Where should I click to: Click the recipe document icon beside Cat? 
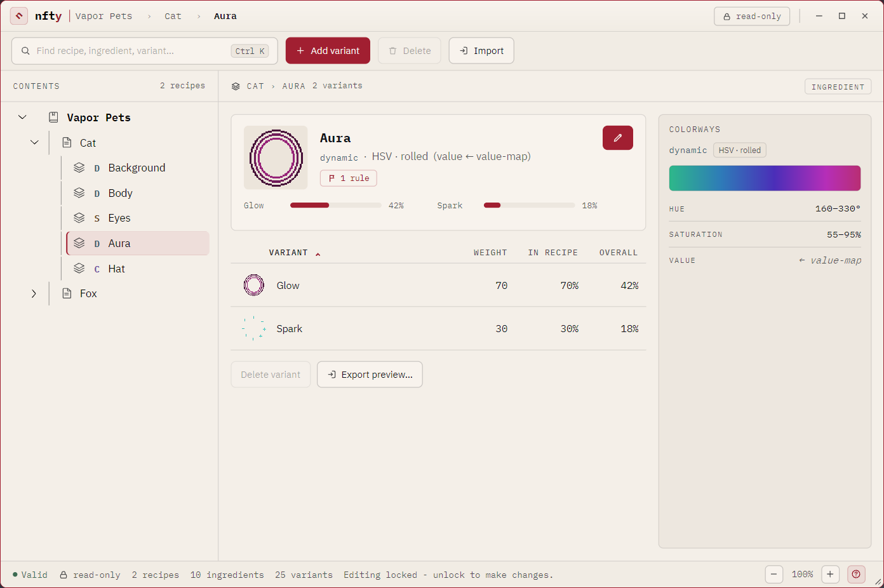tap(67, 143)
